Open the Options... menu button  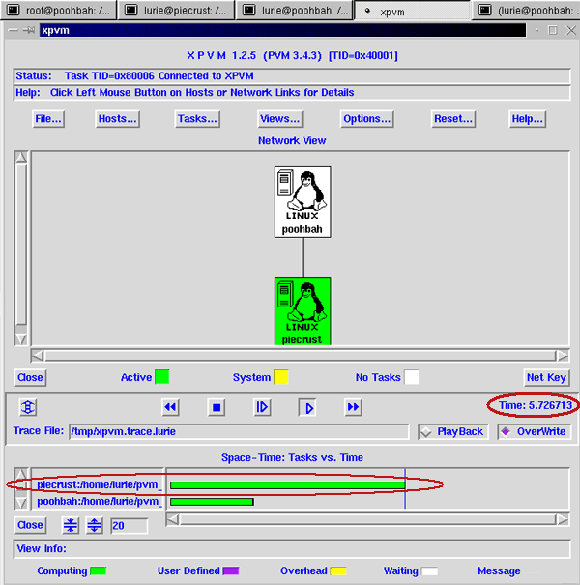[367, 119]
